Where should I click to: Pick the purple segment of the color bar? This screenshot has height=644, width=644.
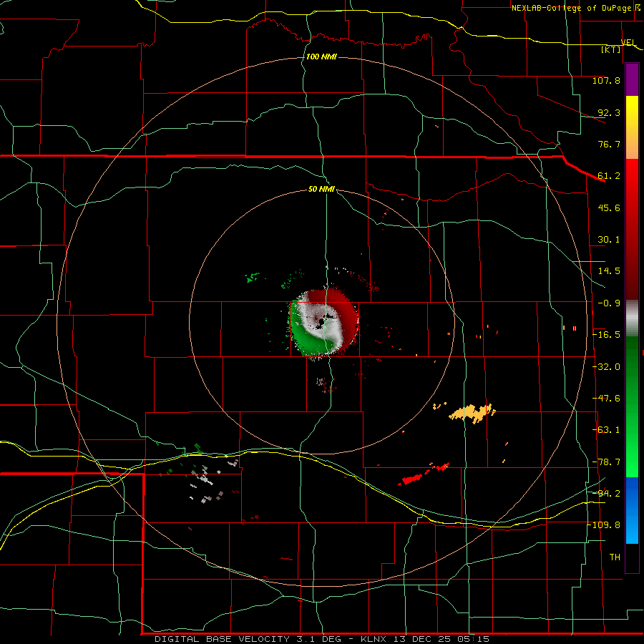pyautogui.click(x=632, y=80)
